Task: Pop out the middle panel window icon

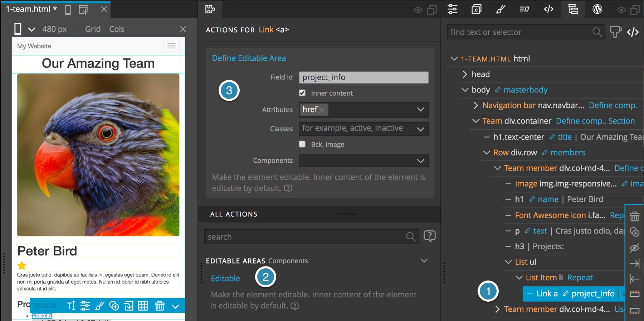Action: coord(432,10)
